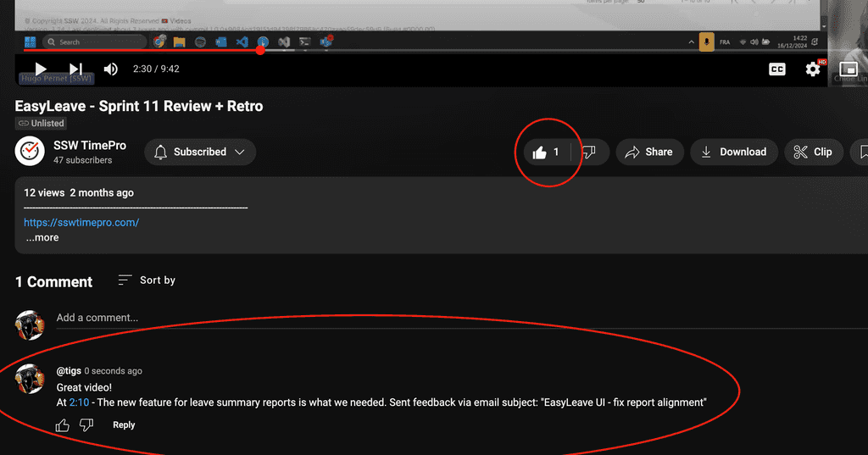868x455 pixels.
Task: Dislike the EasyLeave video
Action: [589, 153]
